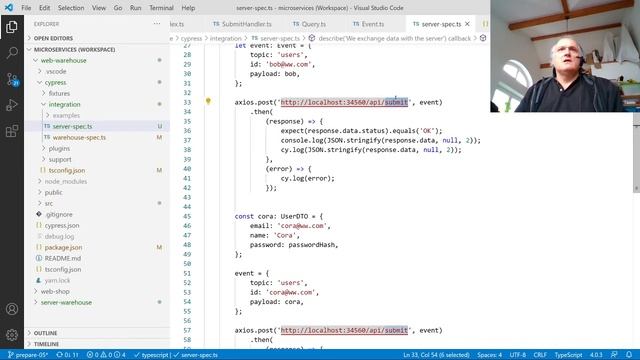Collapse the integration folder

click(97, 104)
